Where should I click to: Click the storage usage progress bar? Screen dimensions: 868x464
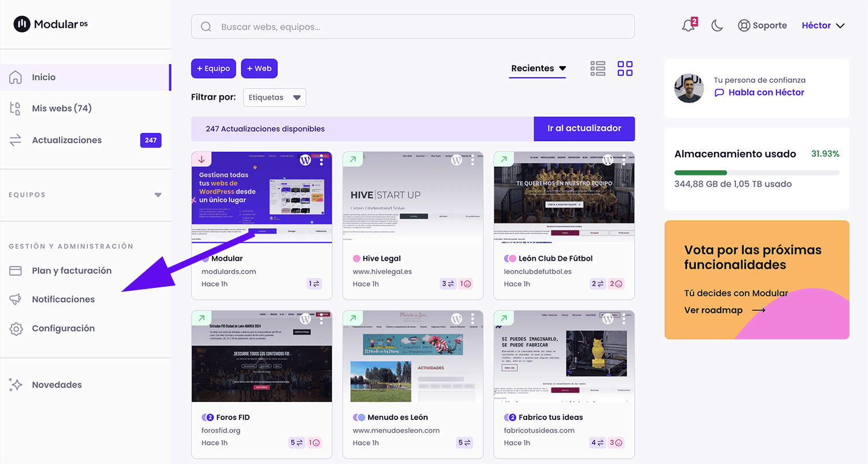757,173
